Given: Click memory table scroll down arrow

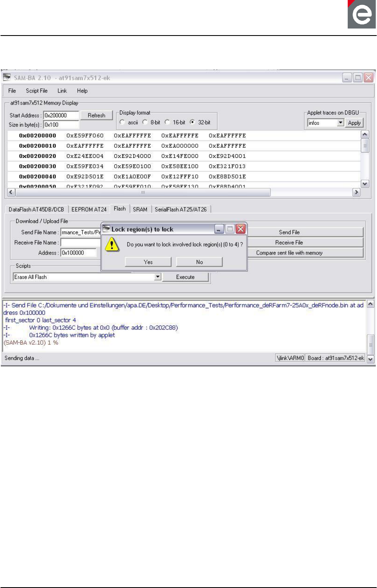Looking at the screenshot, I should [x=365, y=184].
